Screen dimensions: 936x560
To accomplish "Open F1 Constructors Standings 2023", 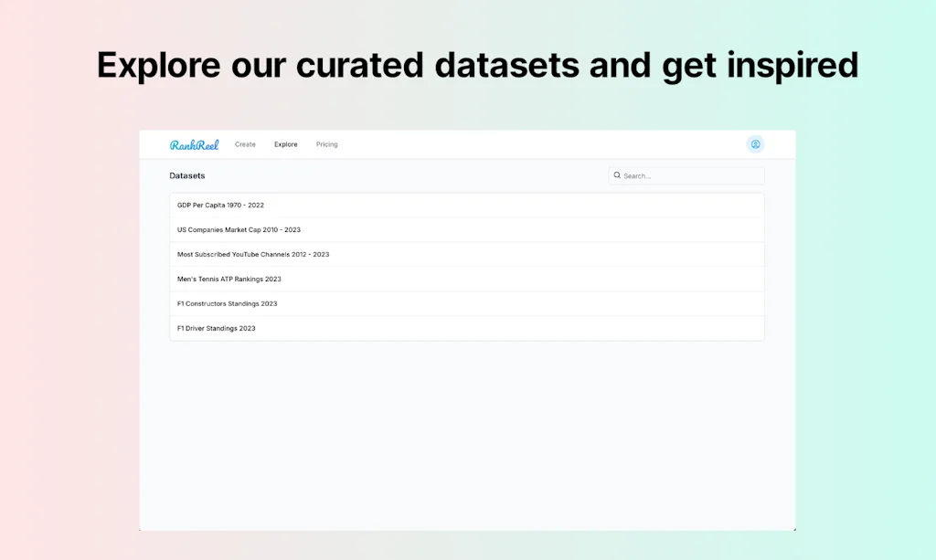I will (x=466, y=303).
